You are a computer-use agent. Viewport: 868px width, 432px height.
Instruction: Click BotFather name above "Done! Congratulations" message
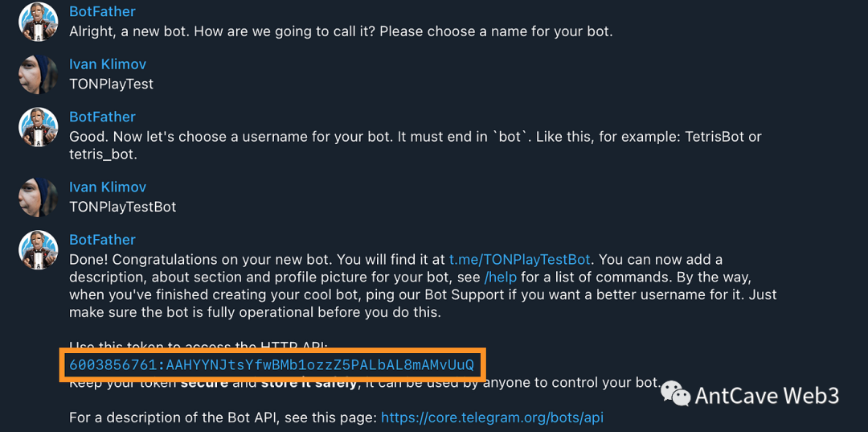tap(102, 240)
